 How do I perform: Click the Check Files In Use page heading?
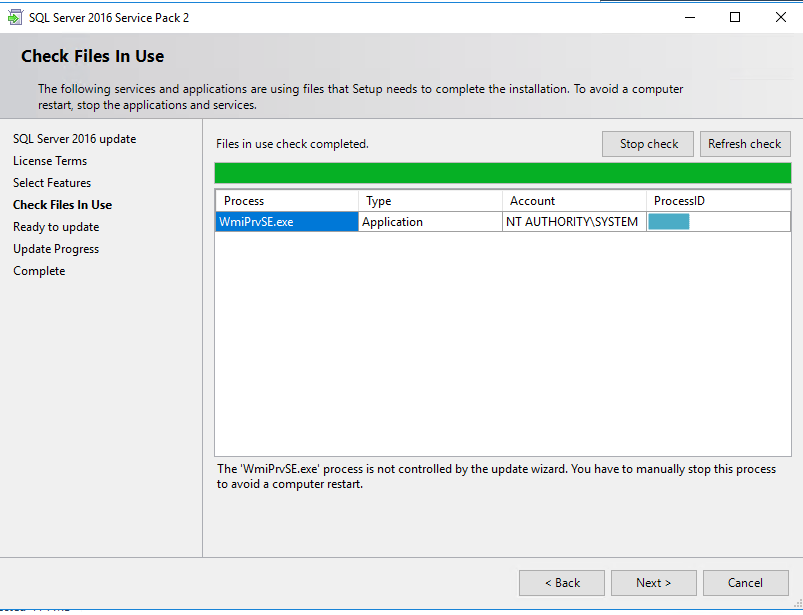pyautogui.click(x=93, y=56)
